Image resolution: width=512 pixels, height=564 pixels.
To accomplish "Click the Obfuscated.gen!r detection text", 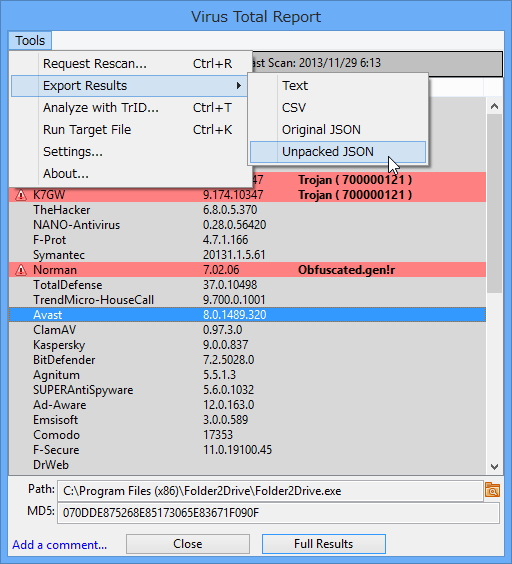I will pyautogui.click(x=346, y=270).
